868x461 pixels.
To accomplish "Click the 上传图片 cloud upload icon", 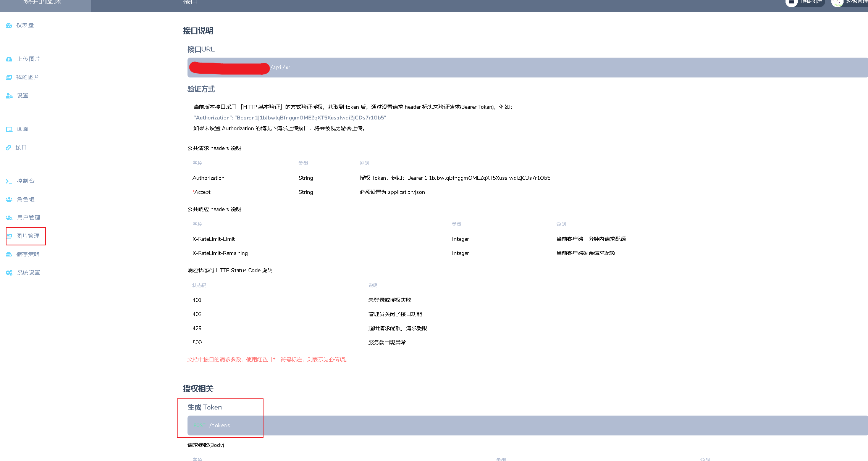I will (x=9, y=59).
